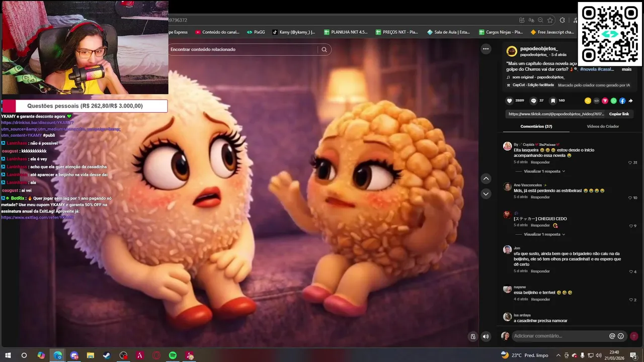Select the Comentários (37) tab
The width and height of the screenshot is (644, 362).
pyautogui.click(x=536, y=126)
